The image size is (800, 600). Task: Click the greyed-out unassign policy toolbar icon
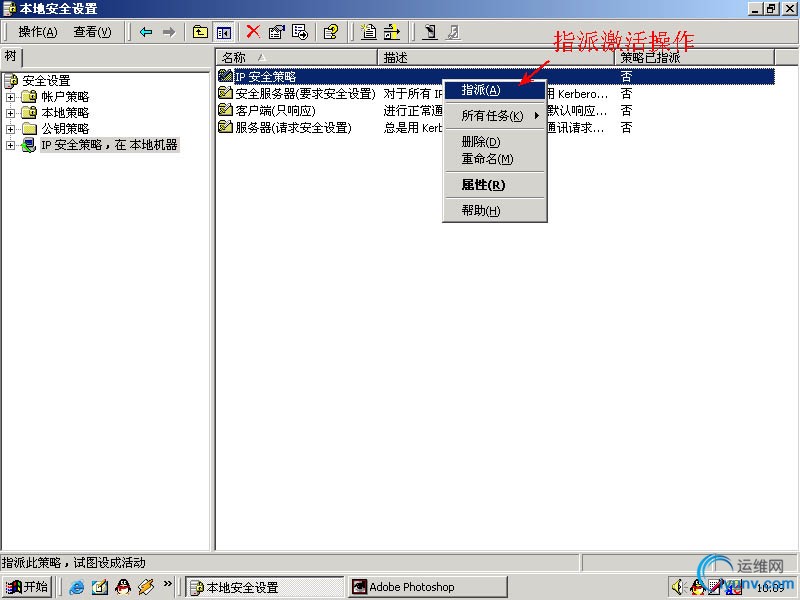tap(453, 32)
